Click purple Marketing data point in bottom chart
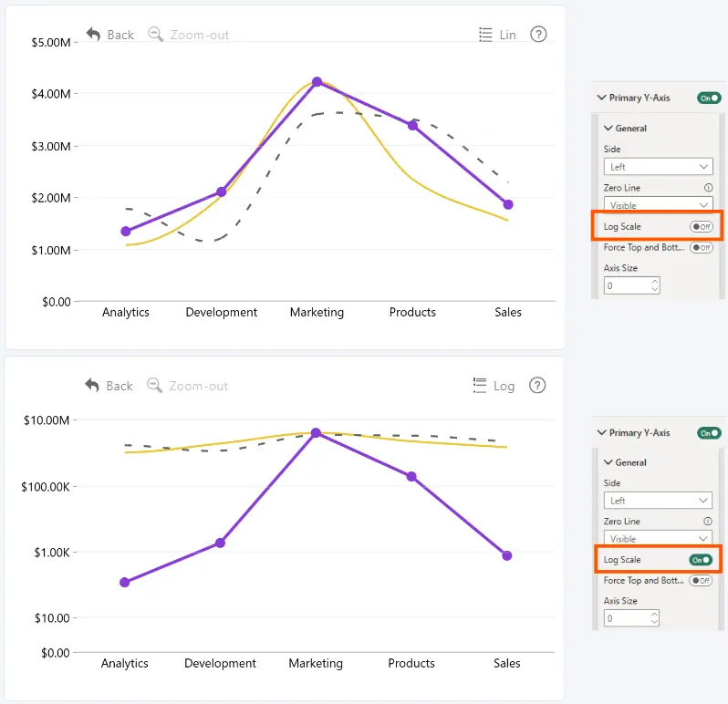 click(x=316, y=432)
